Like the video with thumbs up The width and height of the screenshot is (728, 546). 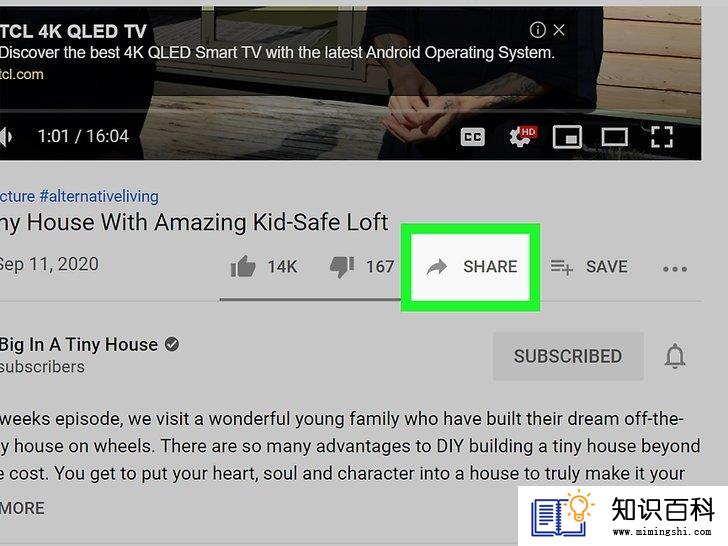pyautogui.click(x=243, y=267)
